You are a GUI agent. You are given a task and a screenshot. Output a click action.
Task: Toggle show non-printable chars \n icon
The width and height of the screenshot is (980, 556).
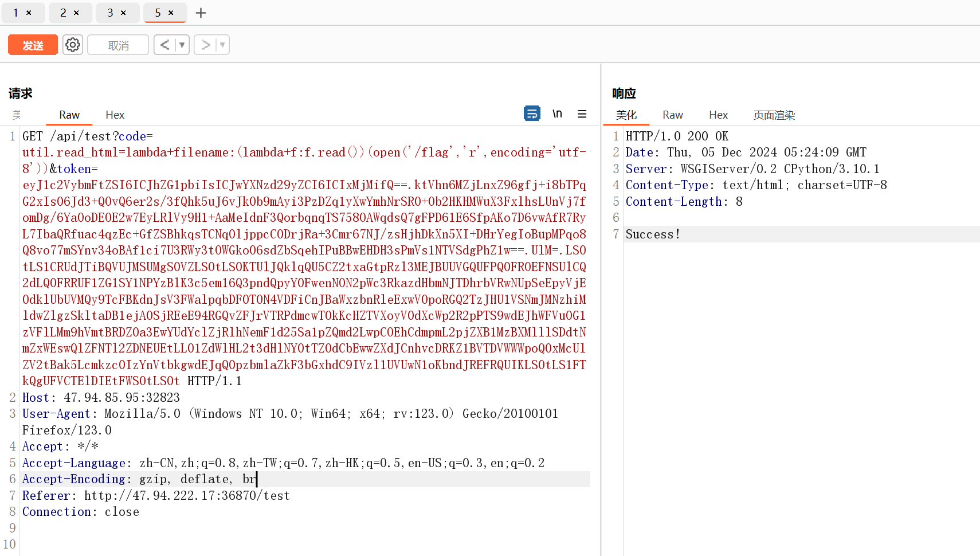[x=557, y=113]
